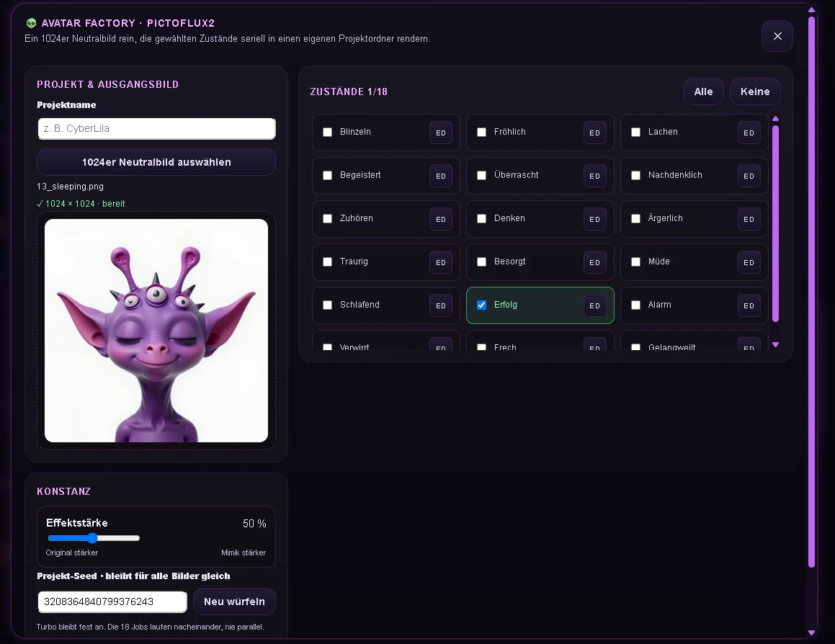The image size is (835, 644).
Task: Open ED editor for Erfolg
Action: click(595, 305)
